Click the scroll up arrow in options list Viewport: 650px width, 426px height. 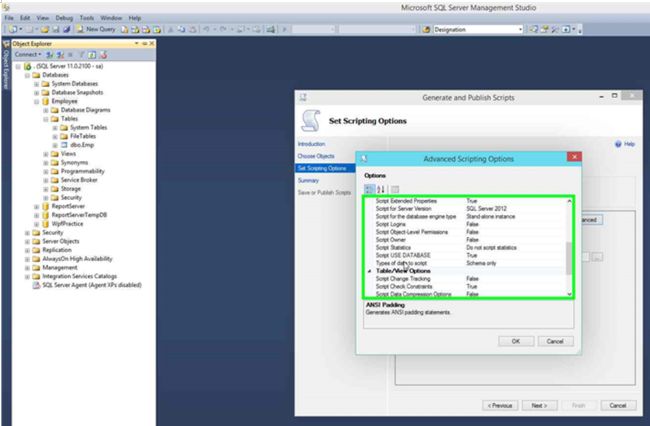569,201
